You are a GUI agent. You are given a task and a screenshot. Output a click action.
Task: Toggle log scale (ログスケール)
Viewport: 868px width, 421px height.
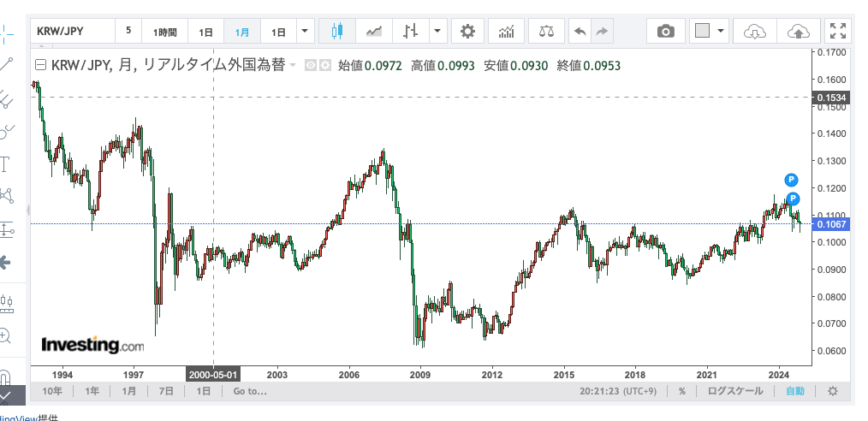[x=733, y=391]
